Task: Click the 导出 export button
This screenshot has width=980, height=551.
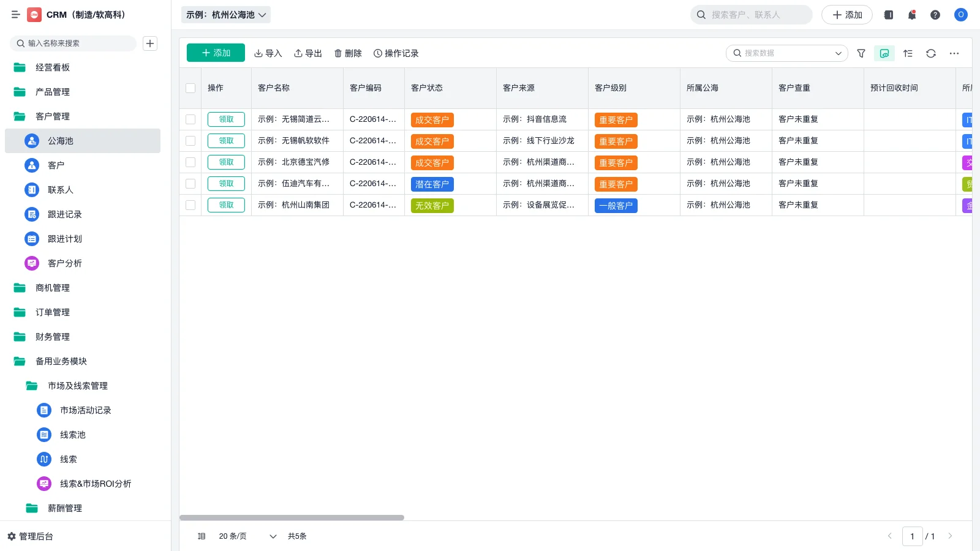Action: pos(308,53)
